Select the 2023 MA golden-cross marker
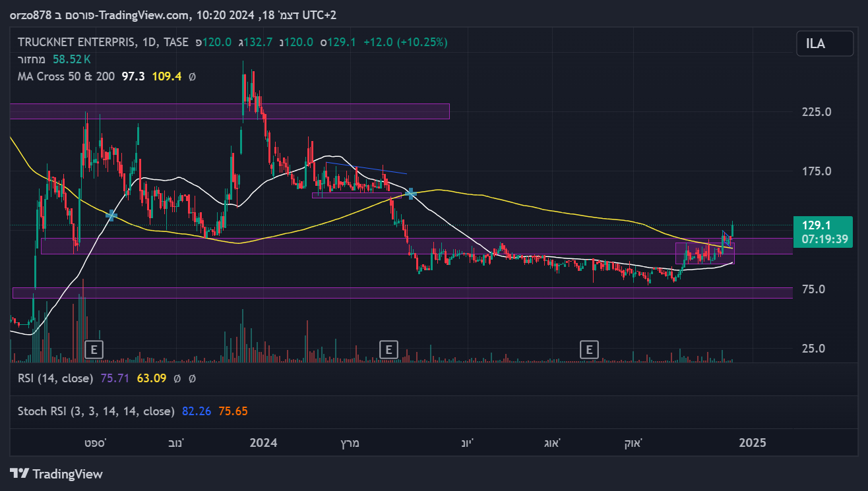Image resolution: width=868 pixels, height=491 pixels. pyautogui.click(x=111, y=215)
